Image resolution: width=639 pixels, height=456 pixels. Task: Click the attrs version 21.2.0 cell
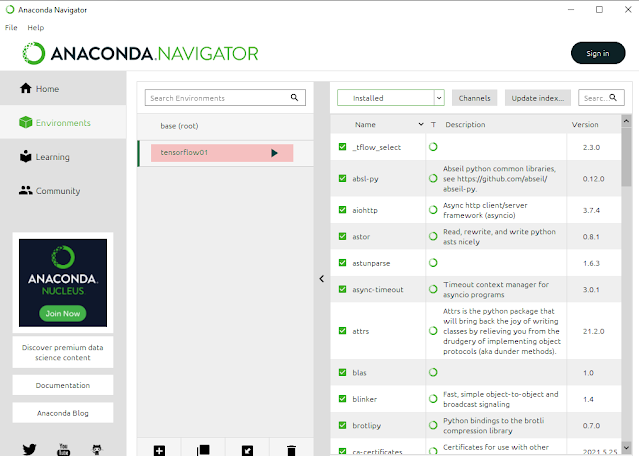point(593,331)
